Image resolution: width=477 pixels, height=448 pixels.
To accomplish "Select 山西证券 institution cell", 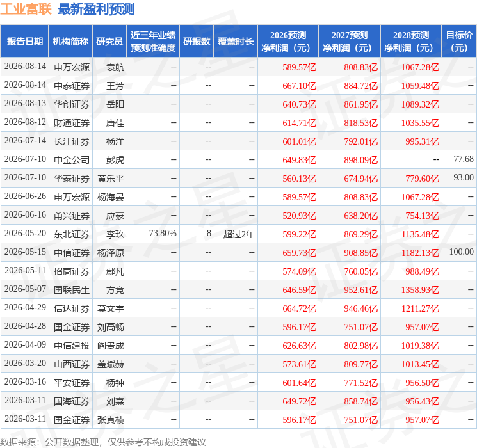I will pyautogui.click(x=72, y=364).
